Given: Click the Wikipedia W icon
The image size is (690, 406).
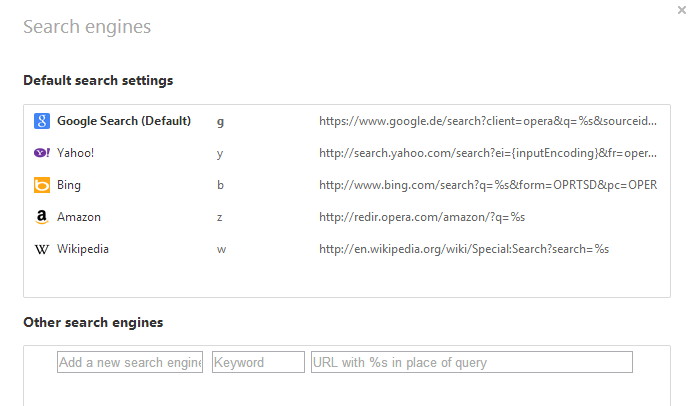Looking at the screenshot, I should [42, 249].
